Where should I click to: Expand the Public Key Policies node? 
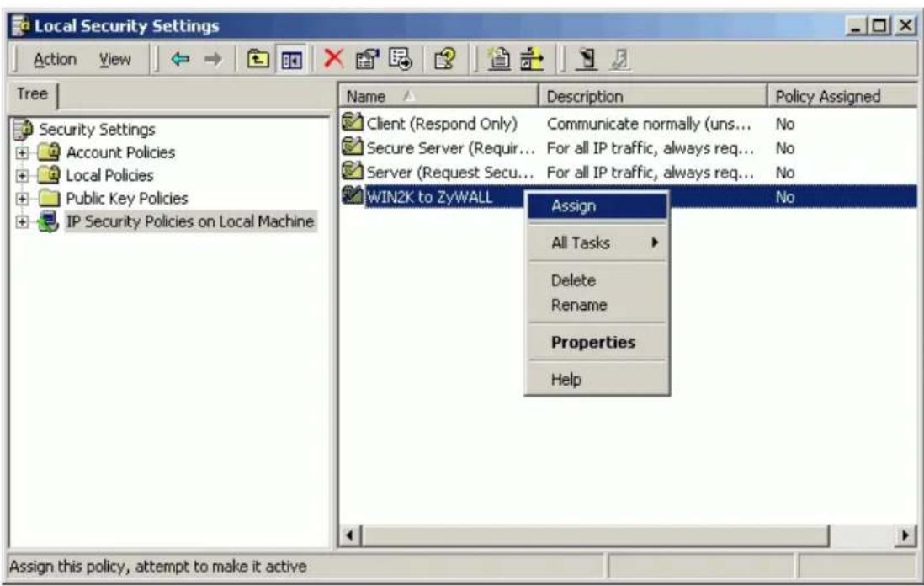(x=22, y=199)
